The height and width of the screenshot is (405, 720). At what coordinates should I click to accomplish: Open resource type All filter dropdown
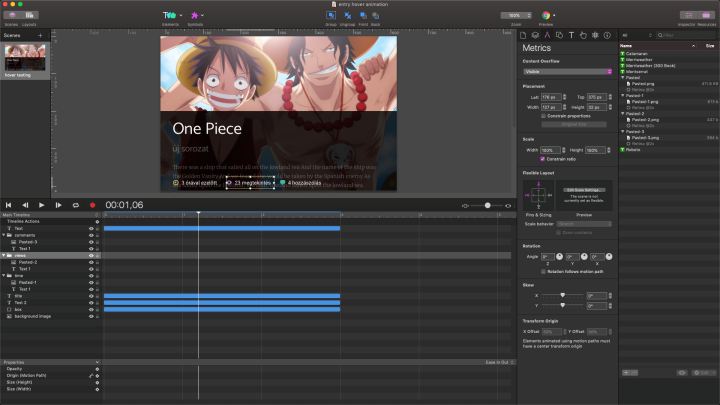tap(637, 35)
